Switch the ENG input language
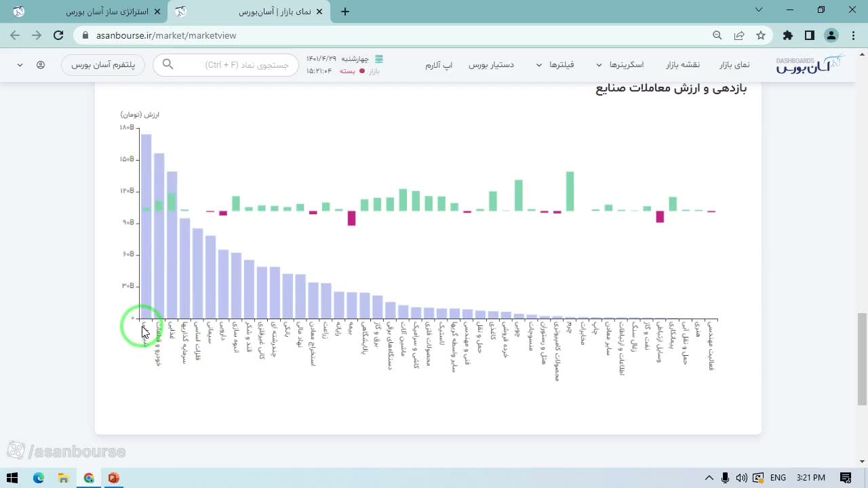The height and width of the screenshot is (488, 868). point(778,478)
